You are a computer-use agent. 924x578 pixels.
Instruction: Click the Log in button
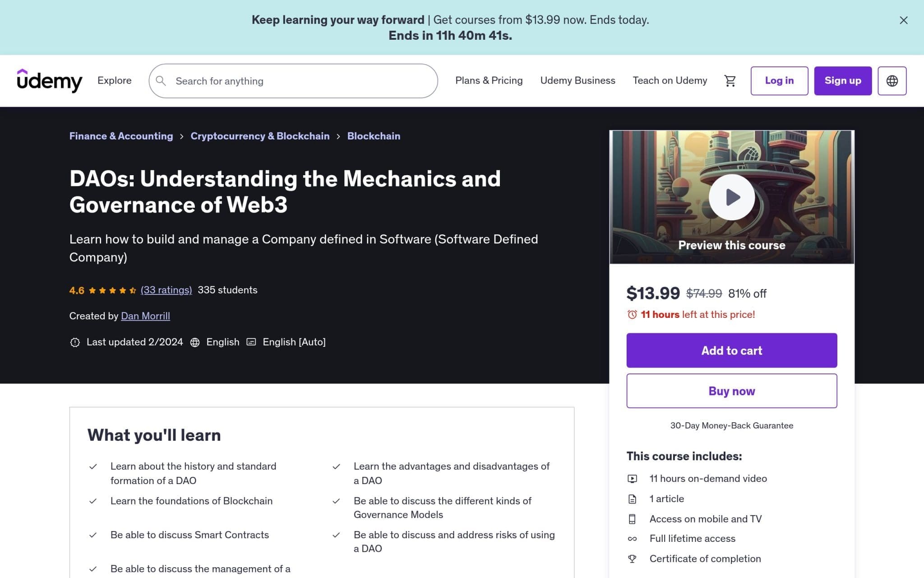tap(779, 81)
